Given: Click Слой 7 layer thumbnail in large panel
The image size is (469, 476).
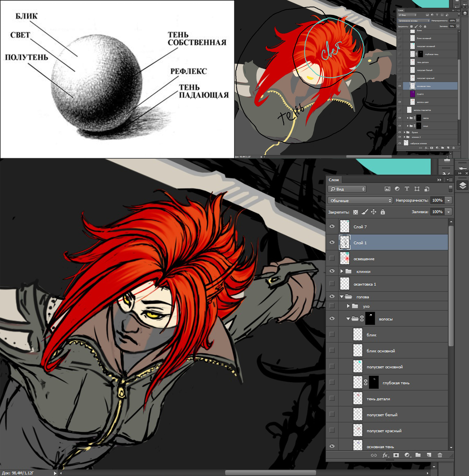Looking at the screenshot, I should pyautogui.click(x=345, y=226).
